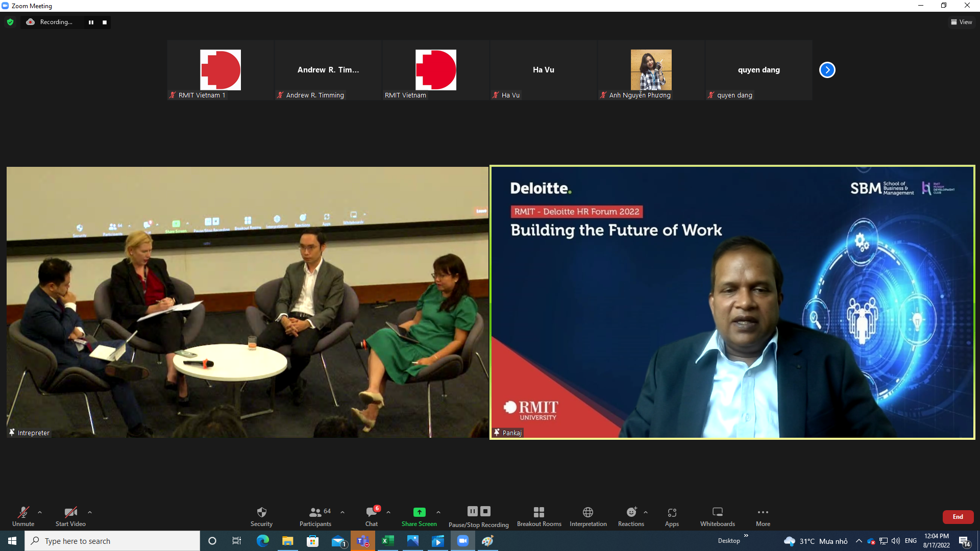Image resolution: width=980 pixels, height=551 pixels.
Task: Open audio options caret beside Unmute
Action: pyautogui.click(x=40, y=512)
